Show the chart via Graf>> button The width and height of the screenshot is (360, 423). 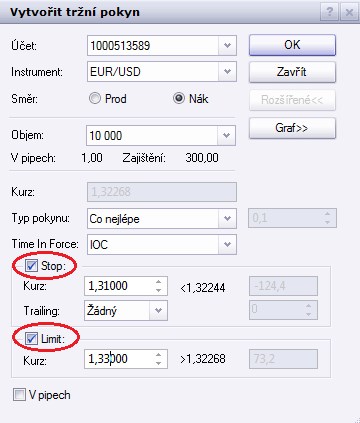click(292, 128)
